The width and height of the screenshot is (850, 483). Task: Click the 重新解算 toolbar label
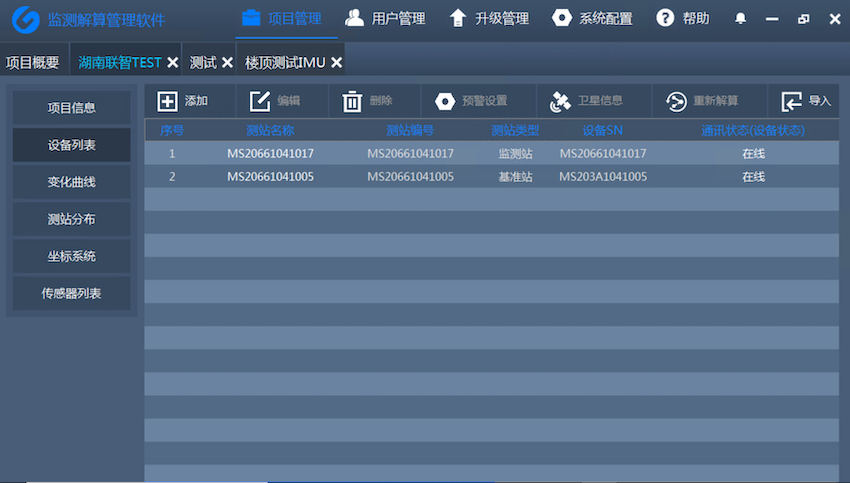(716, 101)
